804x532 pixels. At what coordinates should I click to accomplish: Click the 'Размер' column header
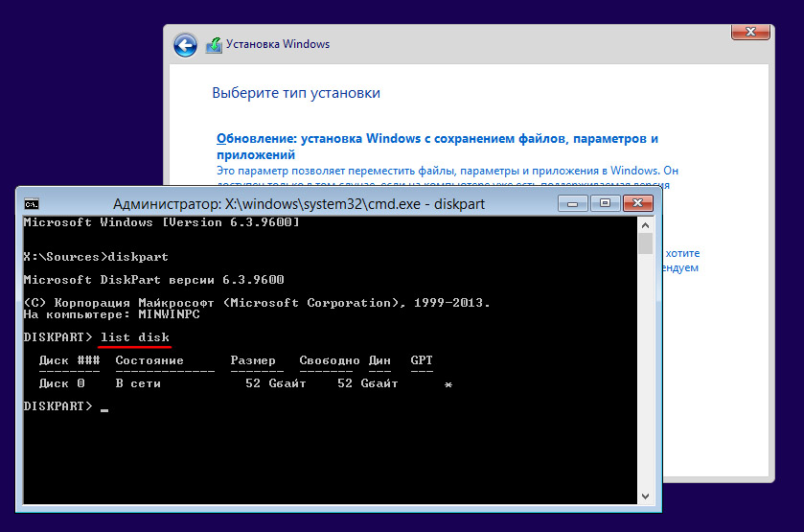[x=253, y=360]
